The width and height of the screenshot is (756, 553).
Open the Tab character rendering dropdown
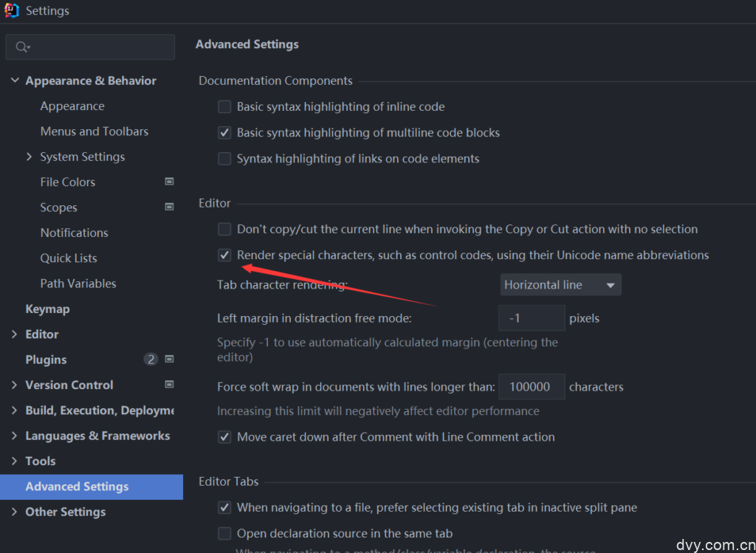tap(560, 285)
